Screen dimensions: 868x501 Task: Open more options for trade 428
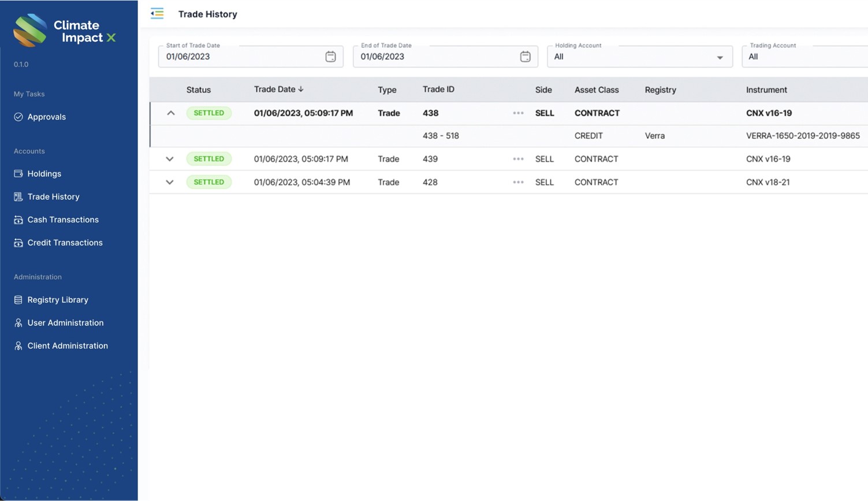(518, 182)
